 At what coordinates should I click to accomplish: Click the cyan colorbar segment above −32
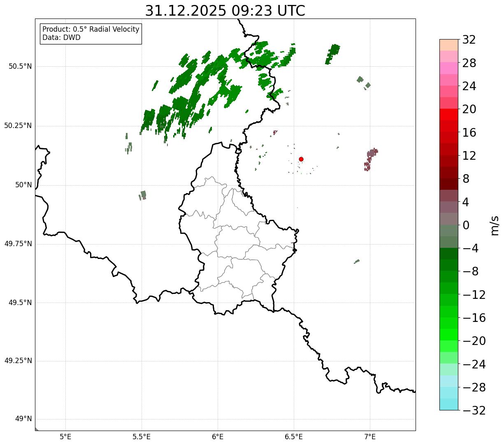(x=449, y=404)
